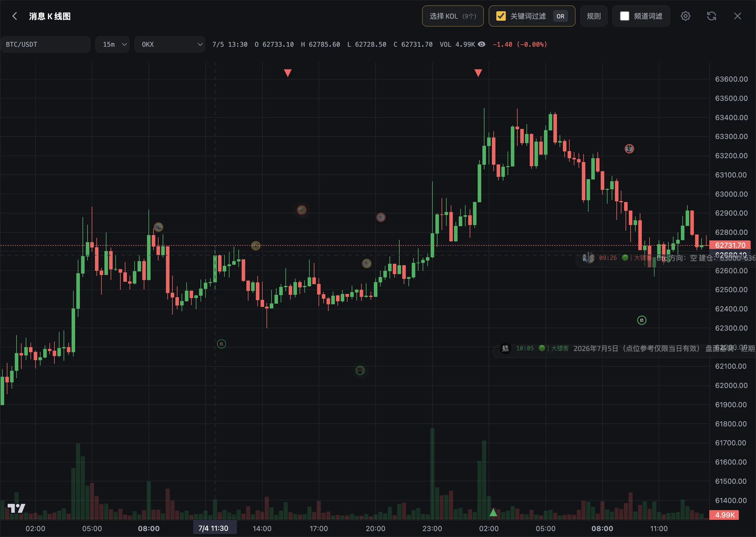This screenshot has width=756, height=537.
Task: Click the green up-triangle marker at 02:00
Action: [x=493, y=512]
